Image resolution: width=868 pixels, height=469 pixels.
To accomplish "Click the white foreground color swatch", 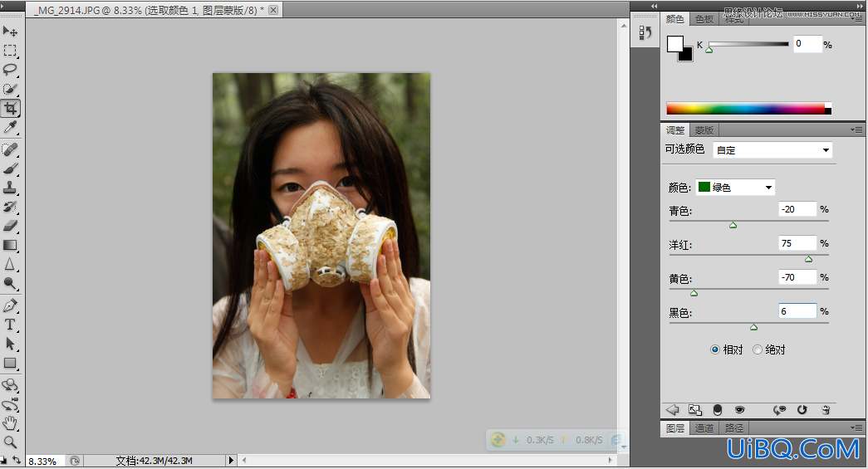I will [674, 44].
